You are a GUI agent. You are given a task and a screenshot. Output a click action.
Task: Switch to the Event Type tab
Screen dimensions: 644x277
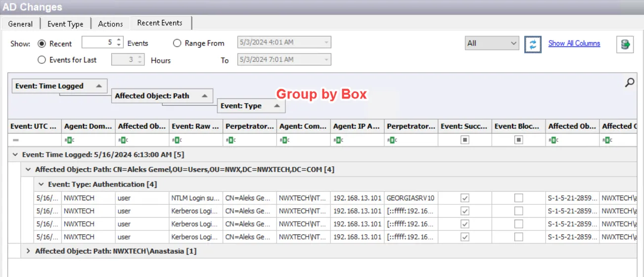(x=65, y=24)
